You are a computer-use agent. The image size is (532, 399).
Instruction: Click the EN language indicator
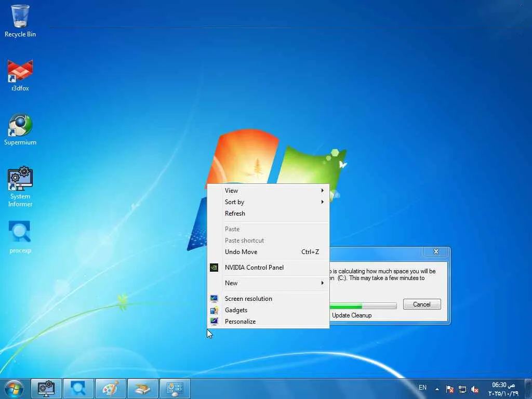pyautogui.click(x=422, y=388)
